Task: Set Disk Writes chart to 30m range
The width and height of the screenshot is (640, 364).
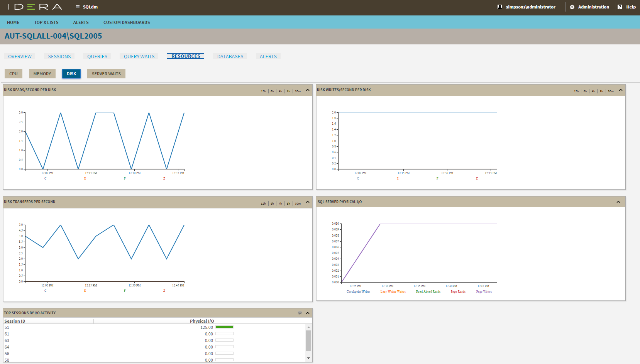Action: (x=611, y=91)
